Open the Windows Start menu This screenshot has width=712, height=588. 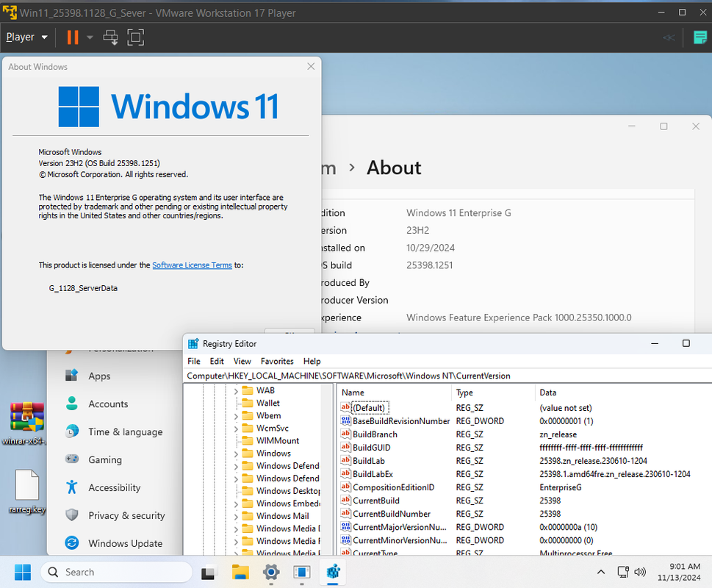23,572
